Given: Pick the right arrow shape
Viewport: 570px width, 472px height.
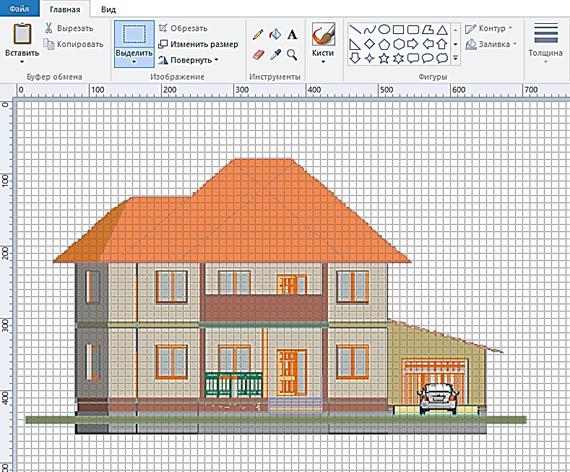Looking at the screenshot, I should pyautogui.click(x=413, y=44).
